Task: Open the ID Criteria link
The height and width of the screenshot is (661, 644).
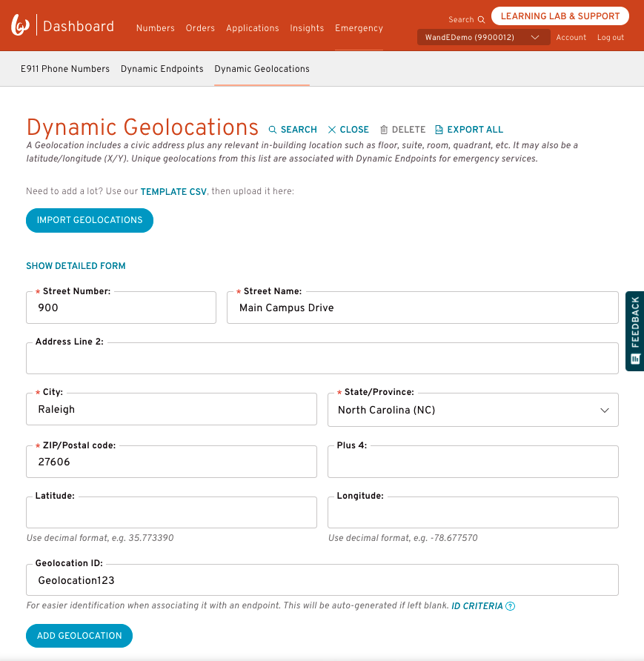Action: (x=477, y=606)
